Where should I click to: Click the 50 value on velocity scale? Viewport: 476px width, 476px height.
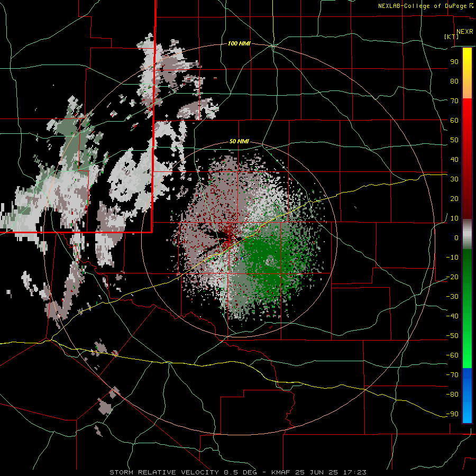[454, 140]
